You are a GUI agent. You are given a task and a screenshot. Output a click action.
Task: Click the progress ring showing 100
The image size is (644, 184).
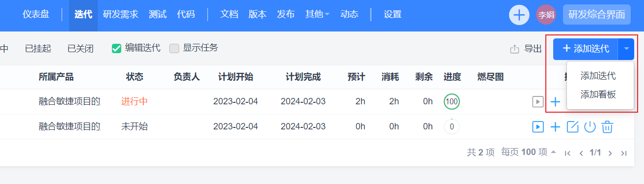452,102
